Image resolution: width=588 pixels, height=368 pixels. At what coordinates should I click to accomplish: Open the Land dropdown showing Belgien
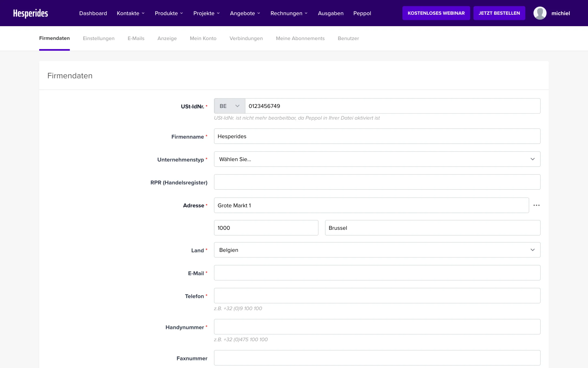coord(377,250)
